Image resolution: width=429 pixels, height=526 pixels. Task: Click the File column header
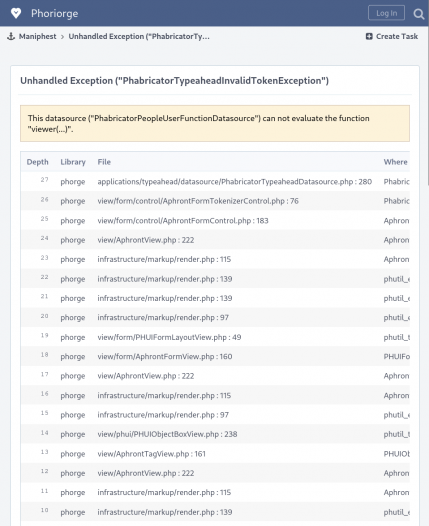pos(104,162)
